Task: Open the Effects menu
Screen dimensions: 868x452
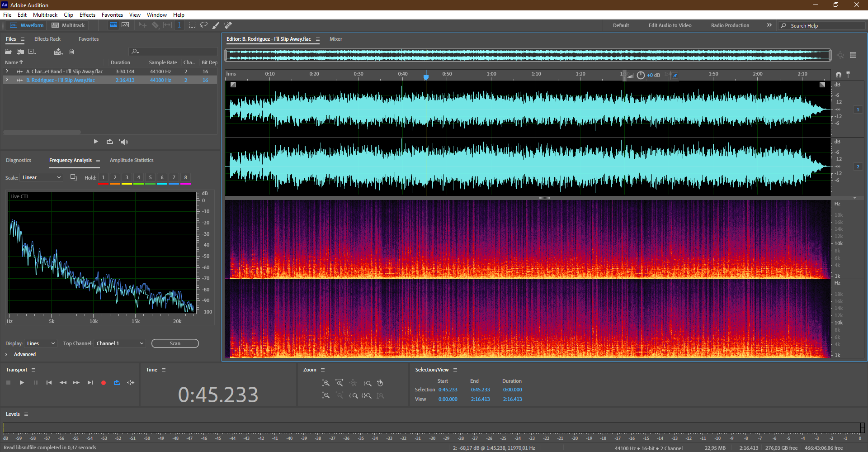Action: (87, 15)
